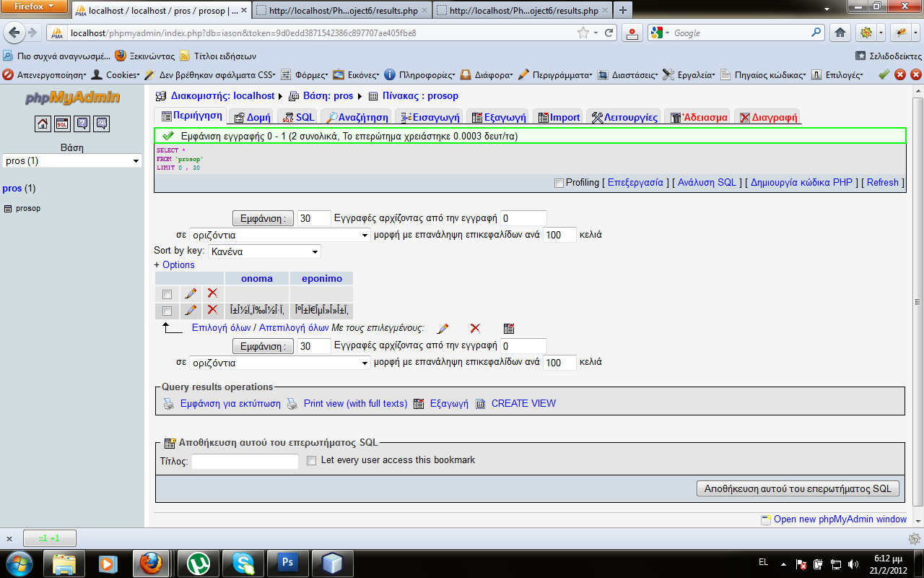Edit the empty first row with pencil icon

click(191, 293)
